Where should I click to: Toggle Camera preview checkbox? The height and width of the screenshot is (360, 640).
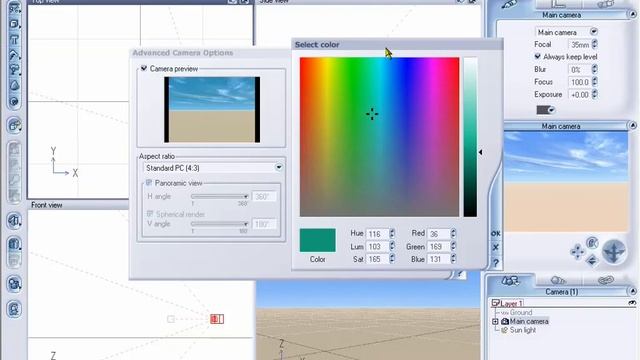click(x=144, y=68)
